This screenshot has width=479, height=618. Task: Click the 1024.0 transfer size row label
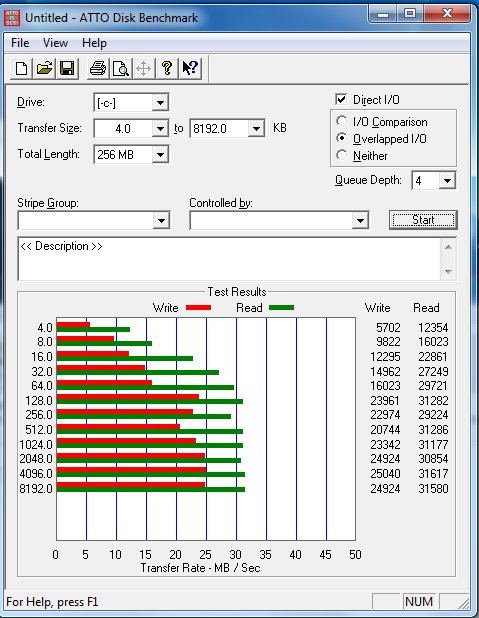click(x=36, y=445)
